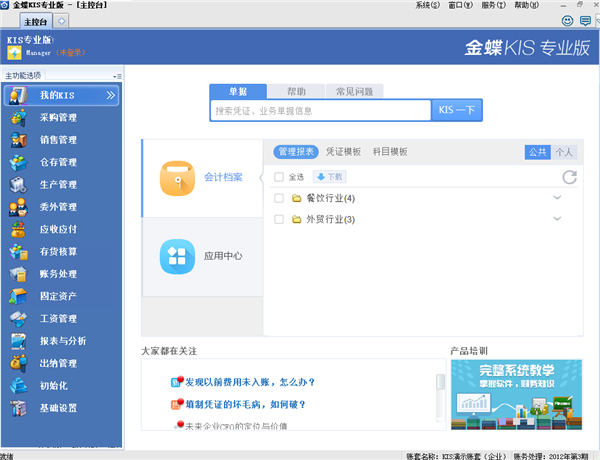Open 仓存管理 warehouse icon
This screenshot has width=600, height=460.
[x=17, y=162]
